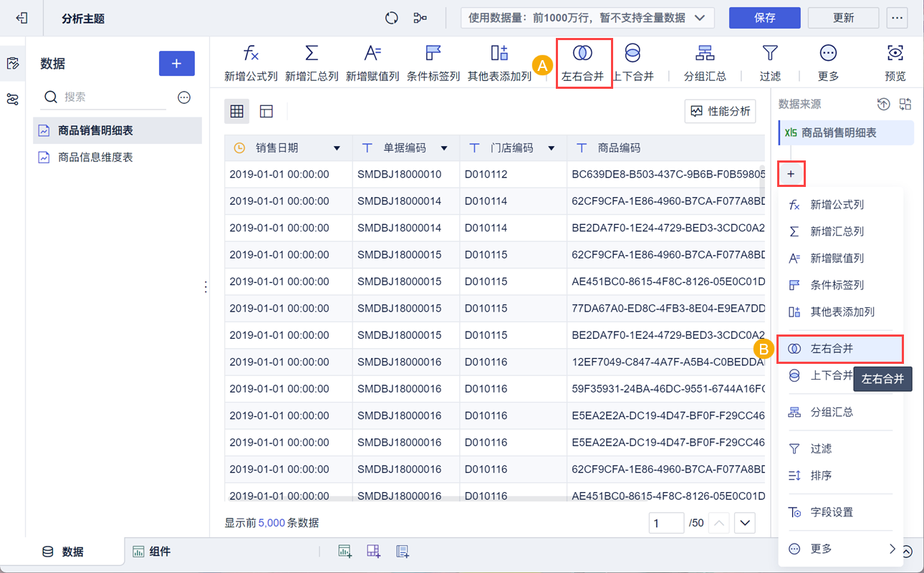Screen dimensions: 924x573
Task: Choose 排序 from the step dropdown menu
Action: 839,476
